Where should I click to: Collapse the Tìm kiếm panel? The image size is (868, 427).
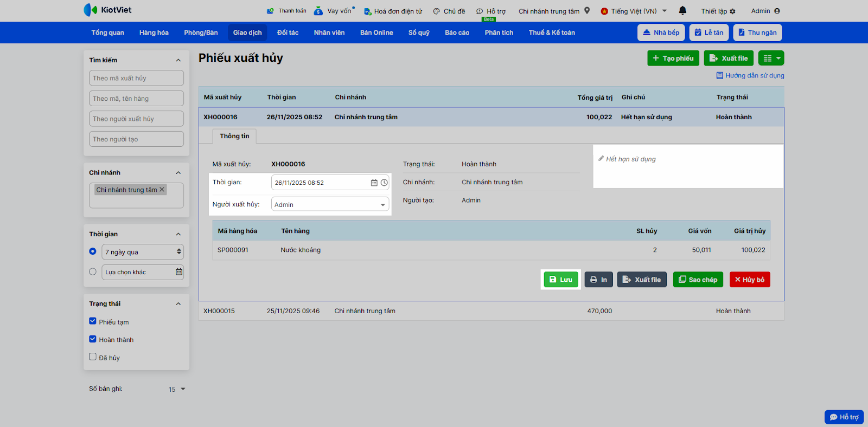178,60
